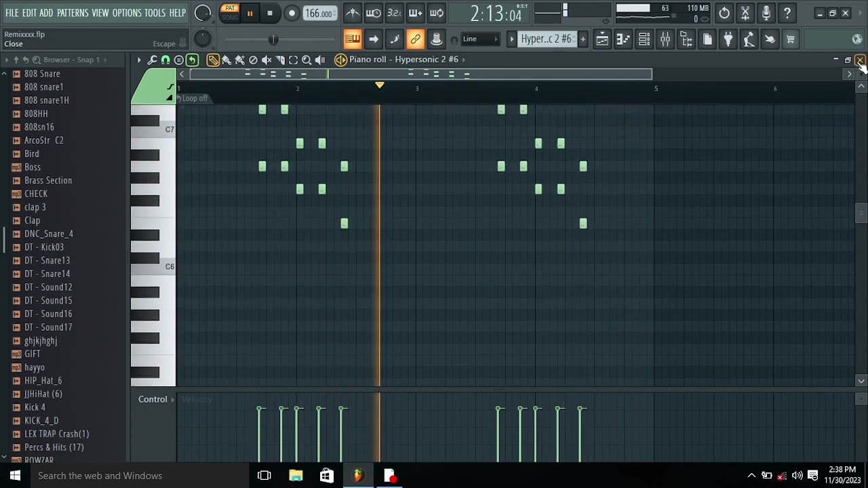Screen dimensions: 868x488
Task: Open the Plugin picker plug icon
Action: pos(728,39)
